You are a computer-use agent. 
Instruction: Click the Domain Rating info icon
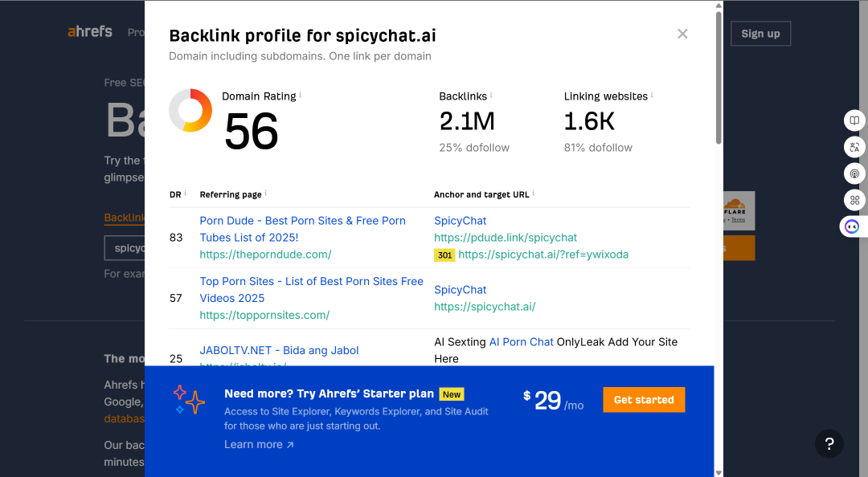point(301,95)
